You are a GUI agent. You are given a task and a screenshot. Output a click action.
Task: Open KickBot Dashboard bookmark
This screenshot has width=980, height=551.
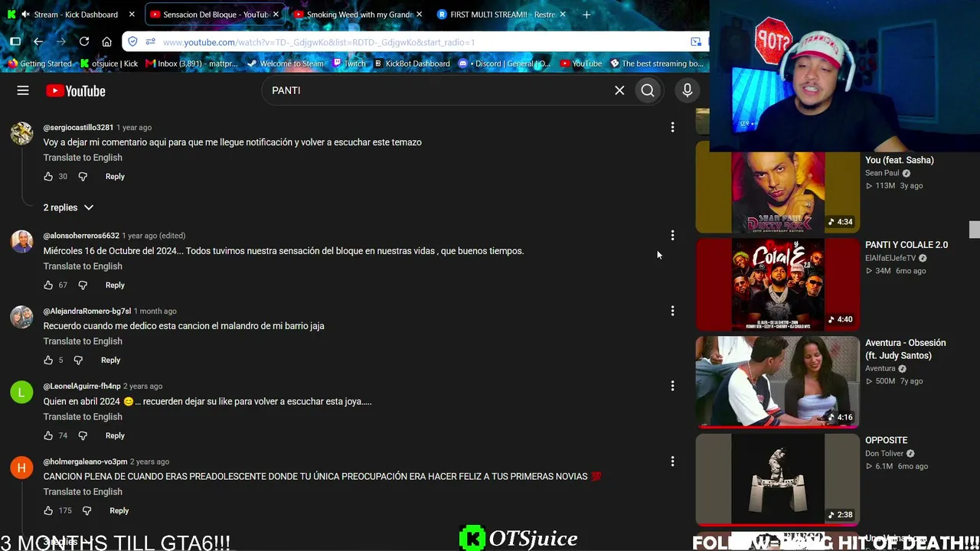pyautogui.click(x=412, y=64)
